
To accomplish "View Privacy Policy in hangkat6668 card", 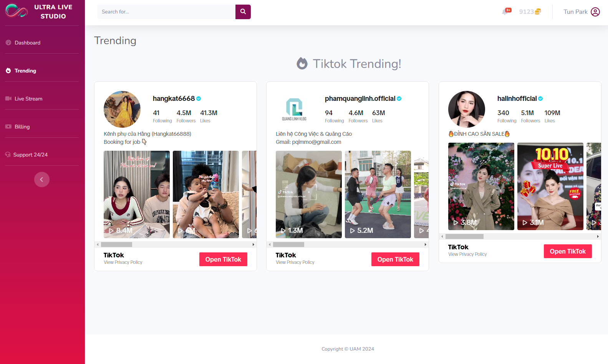I will (123, 262).
